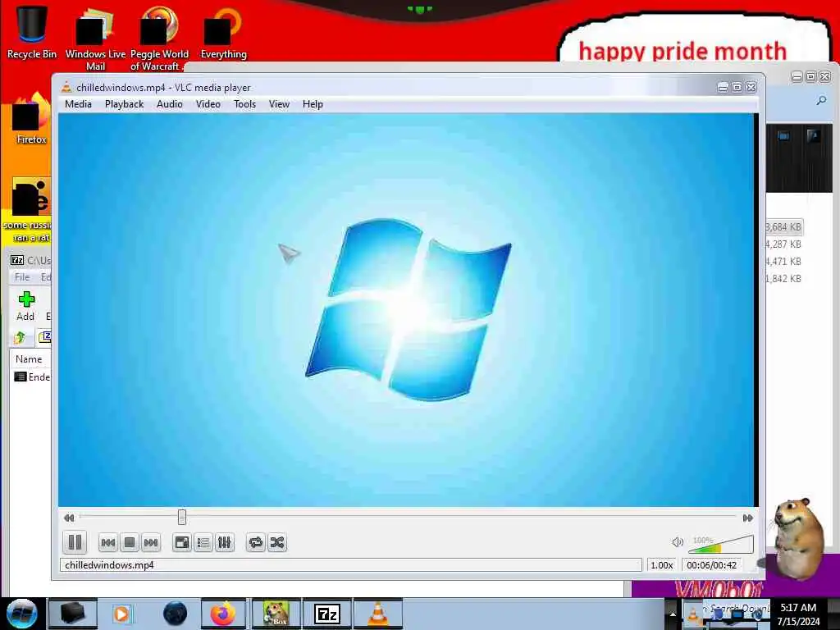Open the Firefox taskbar icon
The height and width of the screenshot is (630, 840).
tap(223, 614)
